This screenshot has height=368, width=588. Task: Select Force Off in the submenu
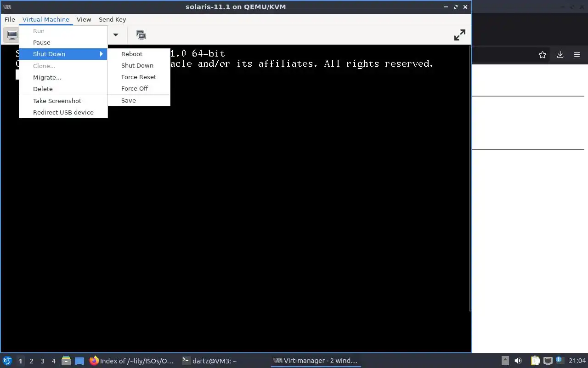(x=139, y=88)
